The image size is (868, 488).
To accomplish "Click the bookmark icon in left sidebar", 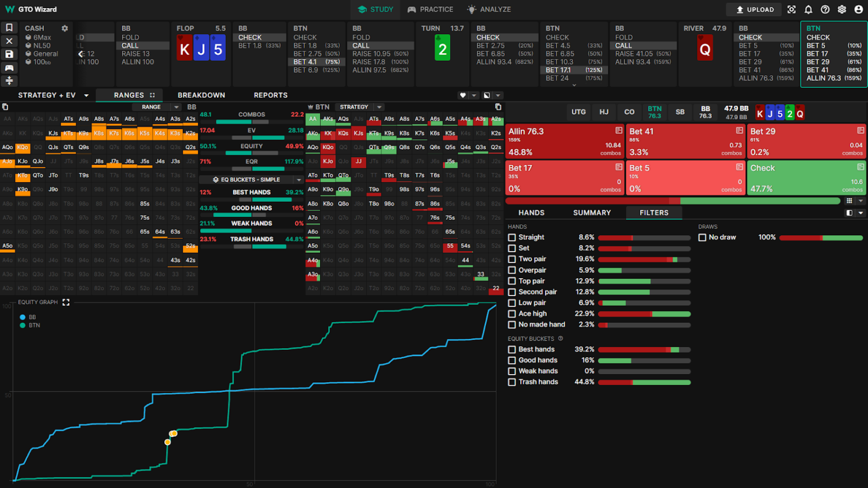I will pyautogui.click(x=9, y=28).
